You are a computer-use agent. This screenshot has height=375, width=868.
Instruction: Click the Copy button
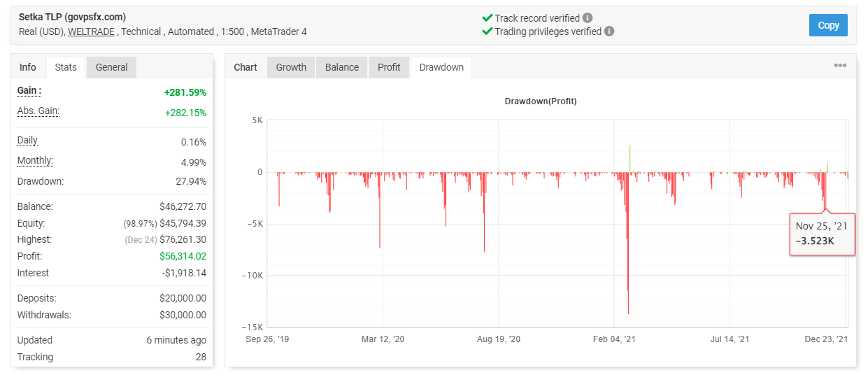(828, 25)
